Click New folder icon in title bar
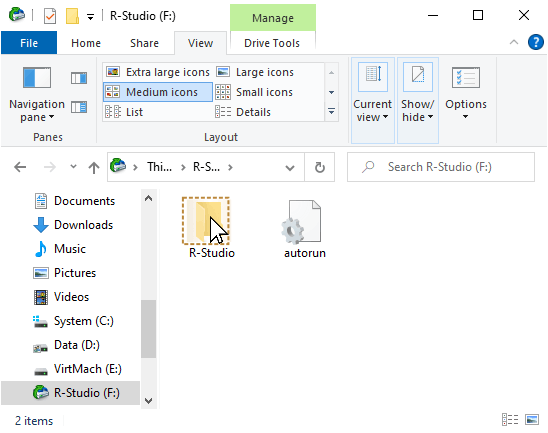Image resolution: width=548 pixels, height=433 pixels. (72, 16)
